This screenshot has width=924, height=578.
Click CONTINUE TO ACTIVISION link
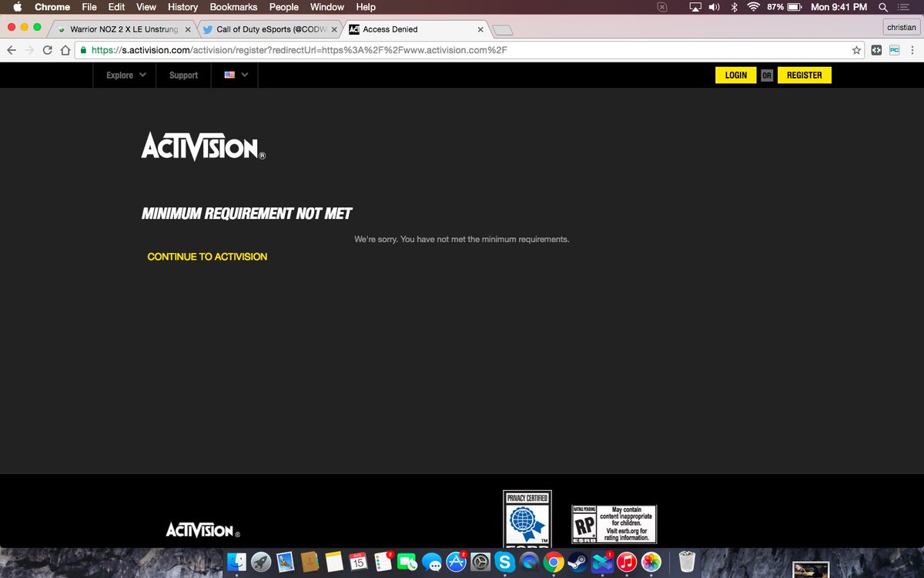(207, 257)
